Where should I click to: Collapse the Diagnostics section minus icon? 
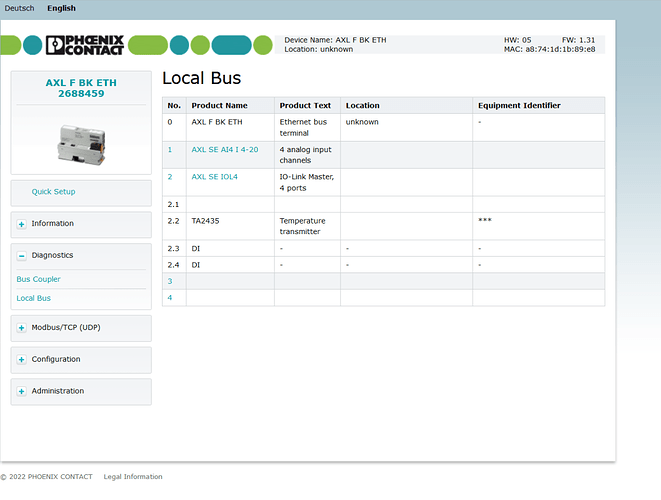pos(21,255)
